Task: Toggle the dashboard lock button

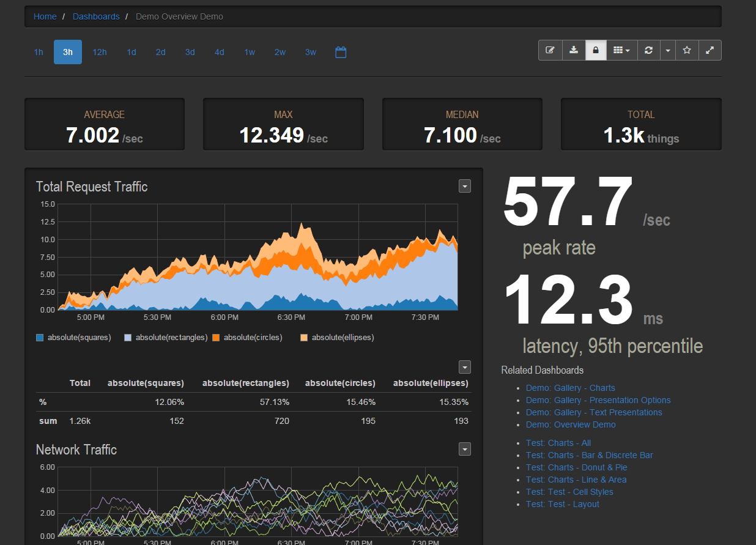Action: pyautogui.click(x=596, y=50)
